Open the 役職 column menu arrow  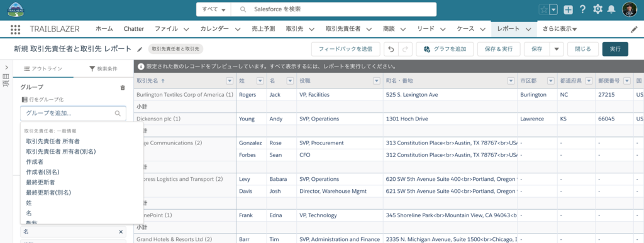[x=376, y=81]
